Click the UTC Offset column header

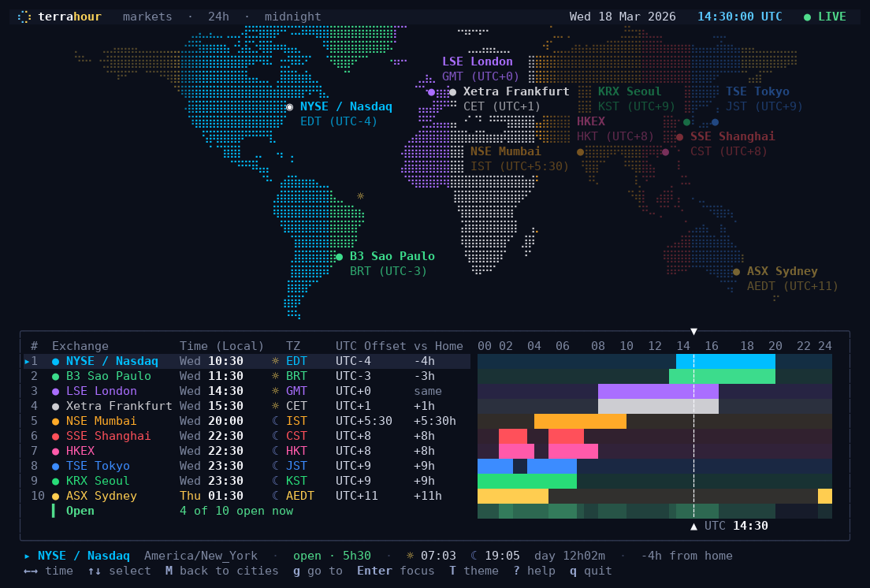point(370,346)
